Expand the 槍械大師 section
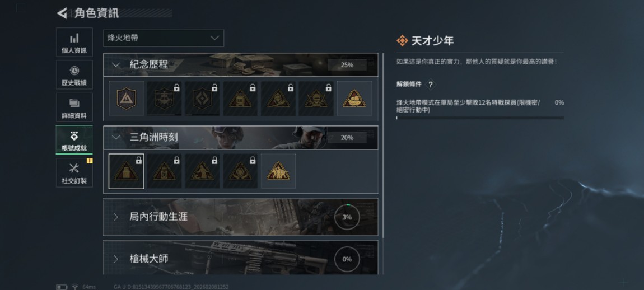The height and width of the screenshot is (290, 644). [x=241, y=258]
